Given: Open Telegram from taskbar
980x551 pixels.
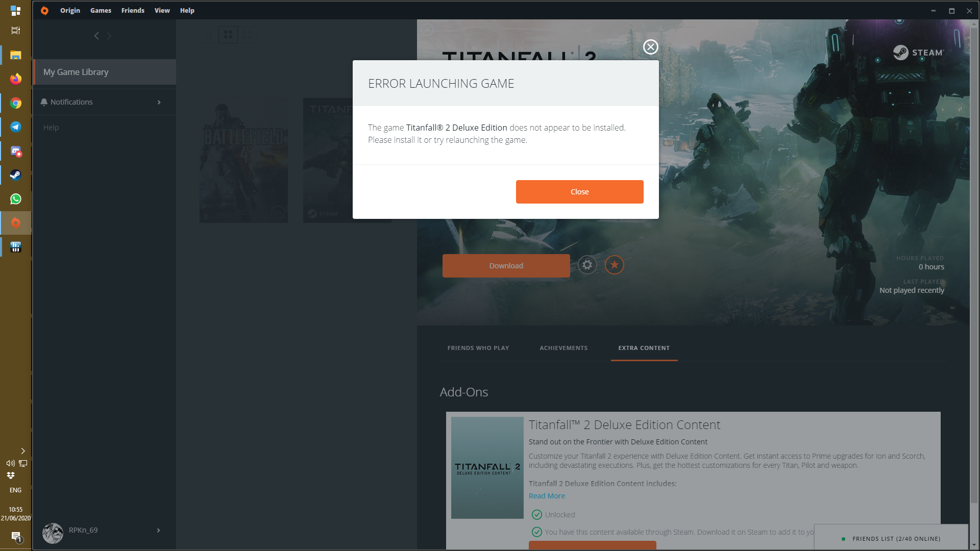Looking at the screenshot, I should click(16, 127).
